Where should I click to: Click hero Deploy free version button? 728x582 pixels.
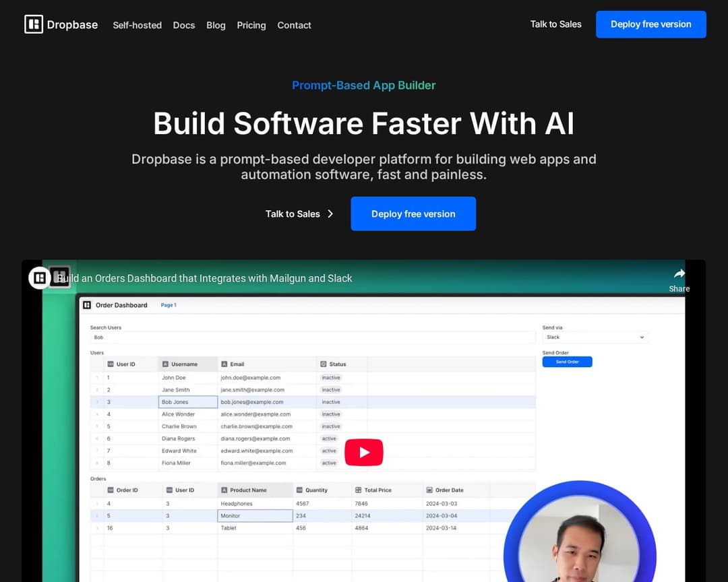(413, 214)
